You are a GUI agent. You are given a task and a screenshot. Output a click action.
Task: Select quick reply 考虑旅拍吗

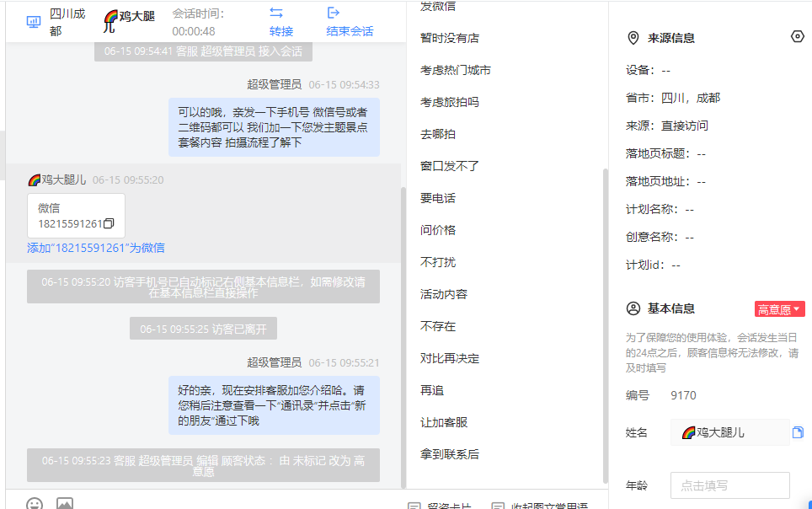(x=450, y=102)
